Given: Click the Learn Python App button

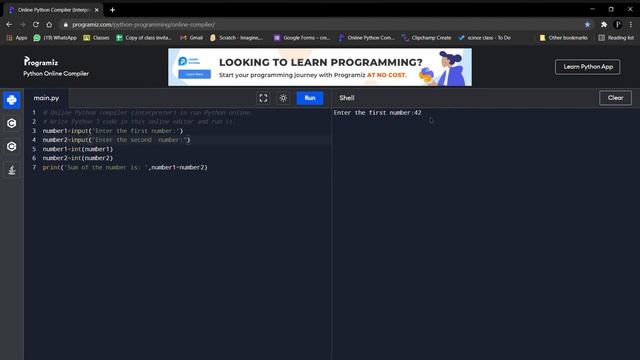Looking at the screenshot, I should point(587,67).
